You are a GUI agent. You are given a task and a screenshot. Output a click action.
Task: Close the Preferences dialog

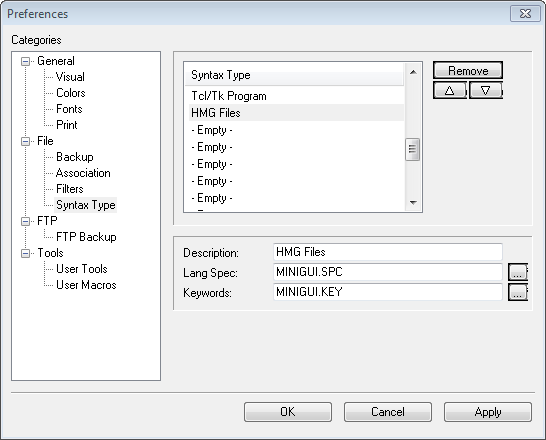click(525, 14)
